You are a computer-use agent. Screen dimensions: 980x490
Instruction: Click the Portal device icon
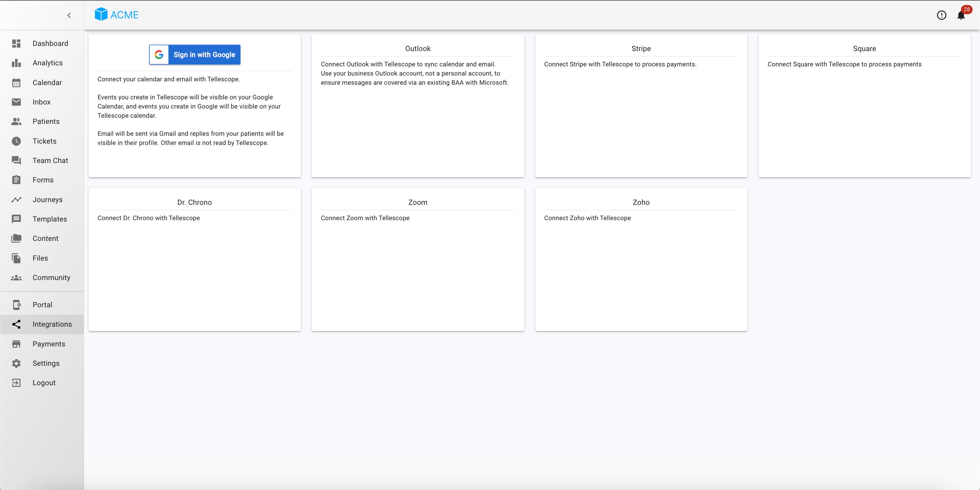(x=16, y=305)
